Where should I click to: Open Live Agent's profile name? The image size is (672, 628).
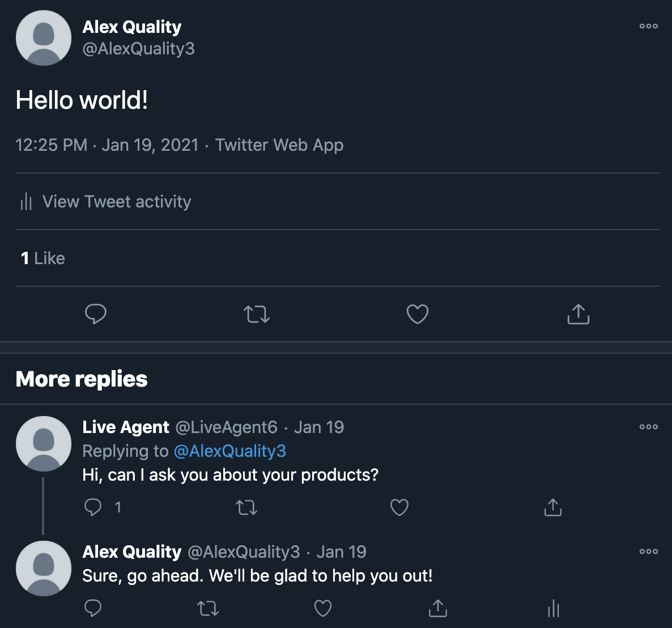(x=125, y=427)
